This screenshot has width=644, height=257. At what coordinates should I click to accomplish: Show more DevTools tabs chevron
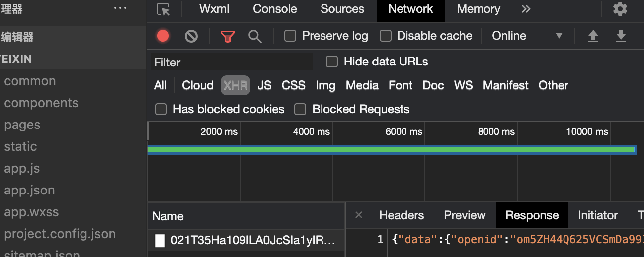pos(526,9)
